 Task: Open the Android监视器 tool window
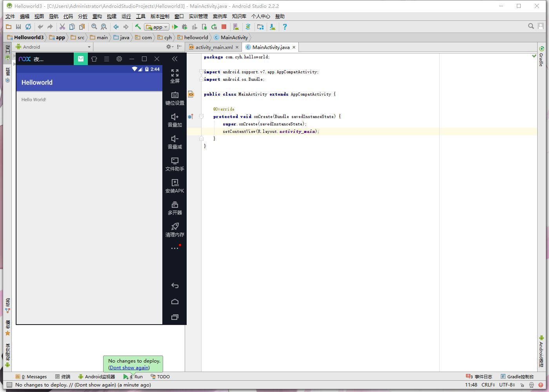pos(96,376)
